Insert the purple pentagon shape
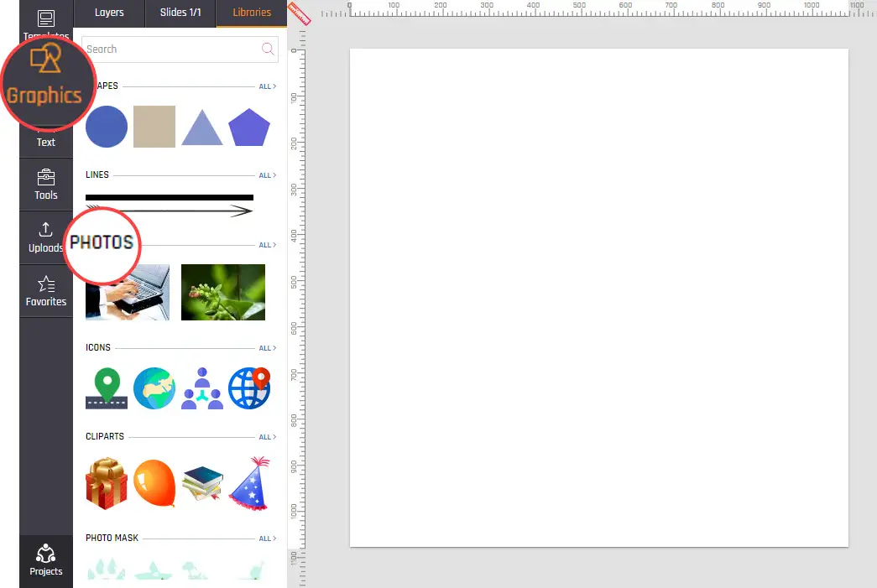The height and width of the screenshot is (588, 877). [249, 127]
